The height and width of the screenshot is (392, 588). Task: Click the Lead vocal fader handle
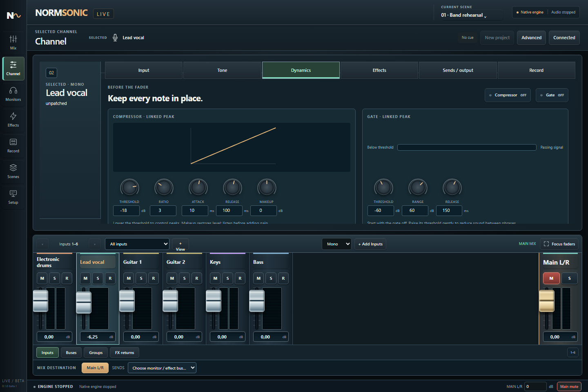tap(84, 303)
